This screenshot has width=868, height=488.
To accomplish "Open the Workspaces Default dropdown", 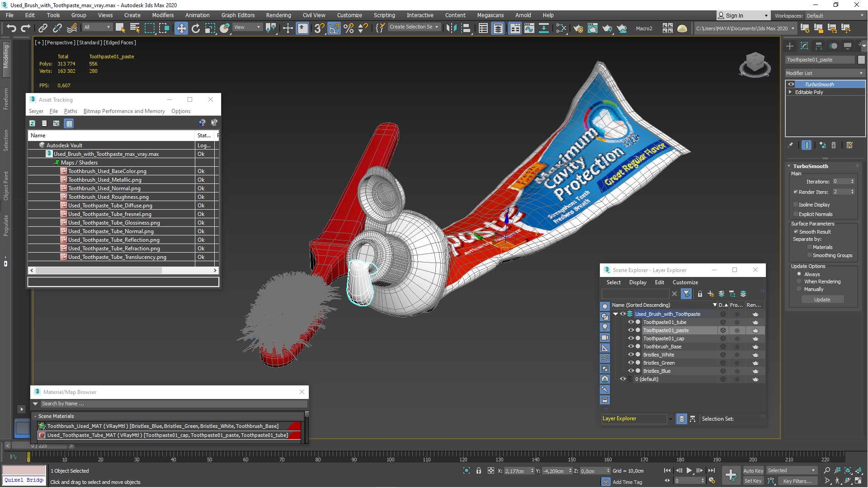I will (x=835, y=15).
